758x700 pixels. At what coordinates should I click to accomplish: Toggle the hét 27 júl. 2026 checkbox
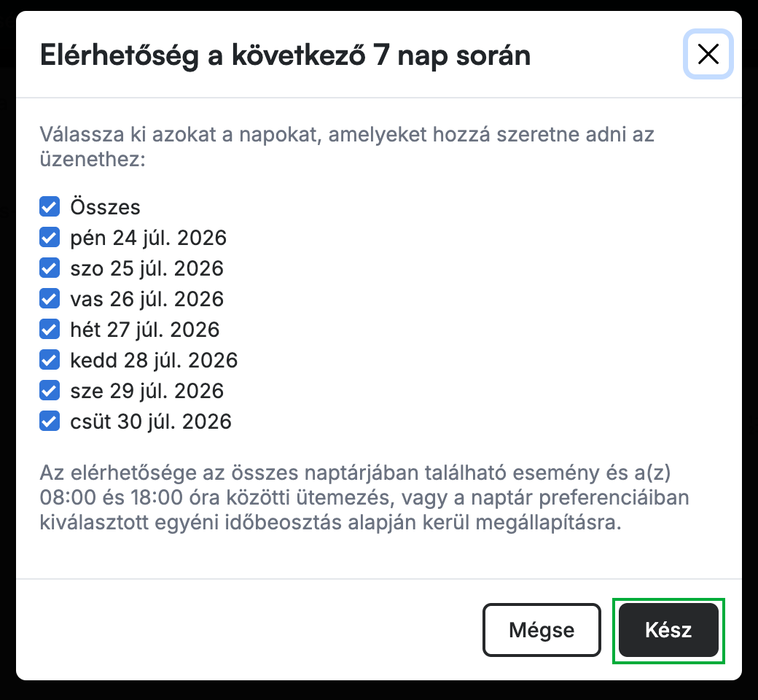tap(50, 330)
